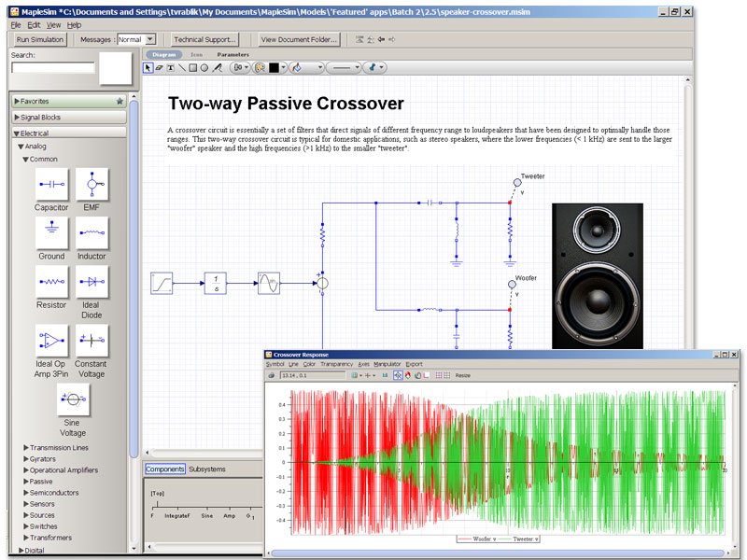The width and height of the screenshot is (747, 560).
Task: Click the View Document Folder button
Action: [297, 39]
